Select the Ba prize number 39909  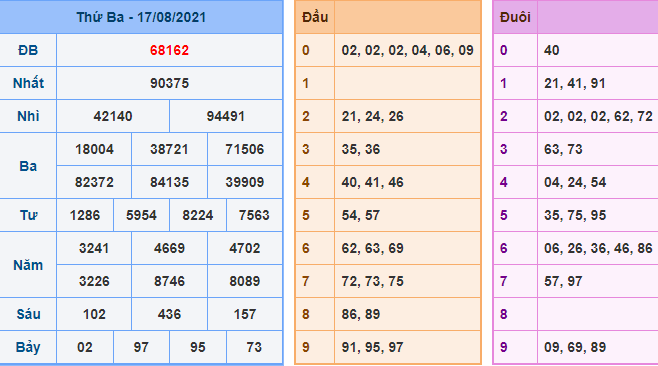245,182
